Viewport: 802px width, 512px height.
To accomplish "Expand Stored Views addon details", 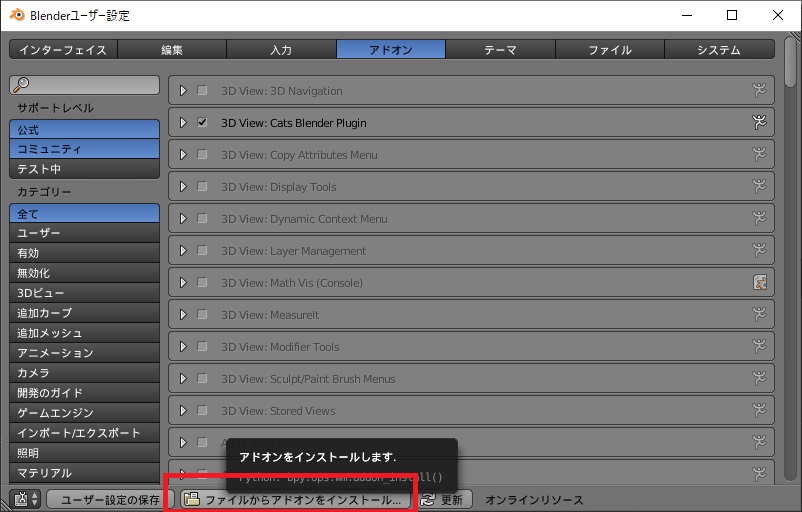I will coord(183,410).
